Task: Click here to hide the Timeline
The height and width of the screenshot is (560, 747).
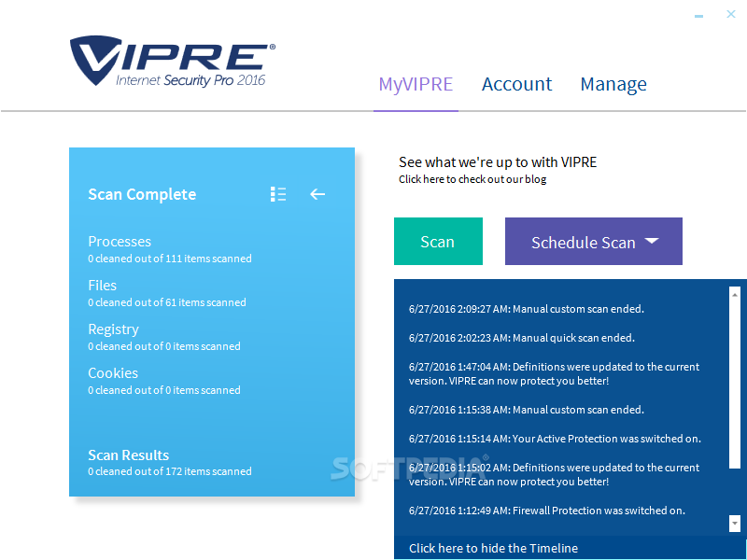Action: (493, 548)
